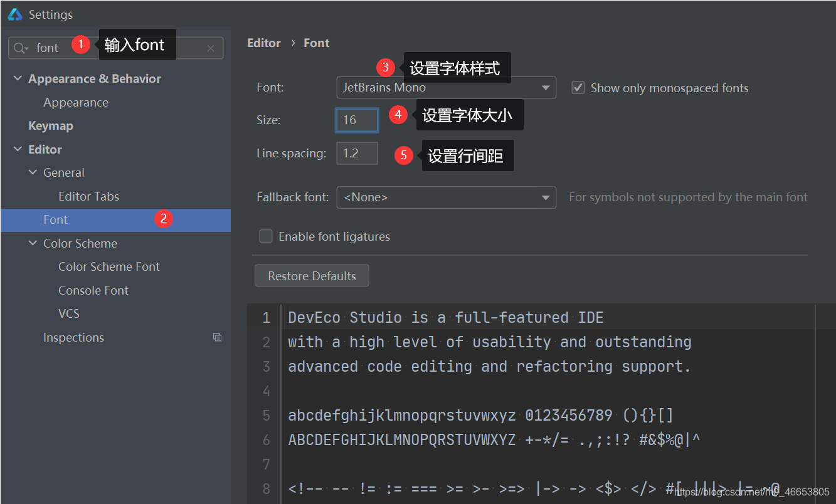Click the Restore Defaults button
Viewport: 836px width, 504px height.
[312, 276]
